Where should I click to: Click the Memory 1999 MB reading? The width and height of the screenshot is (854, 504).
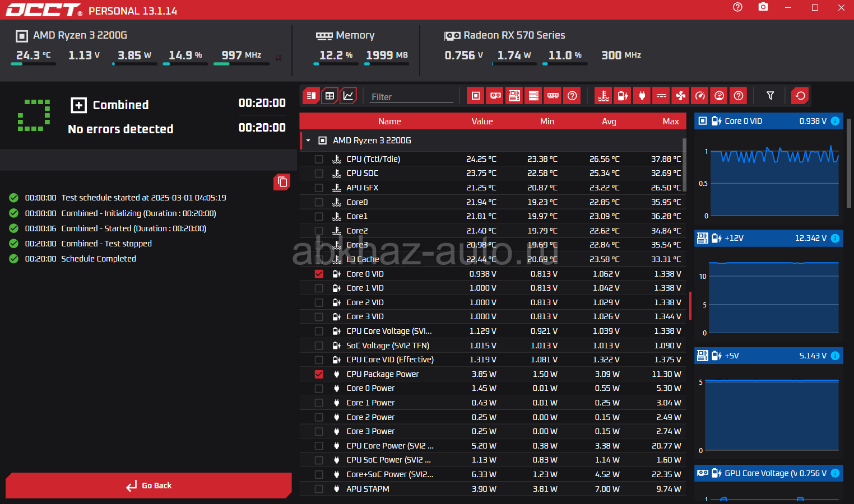pos(387,55)
